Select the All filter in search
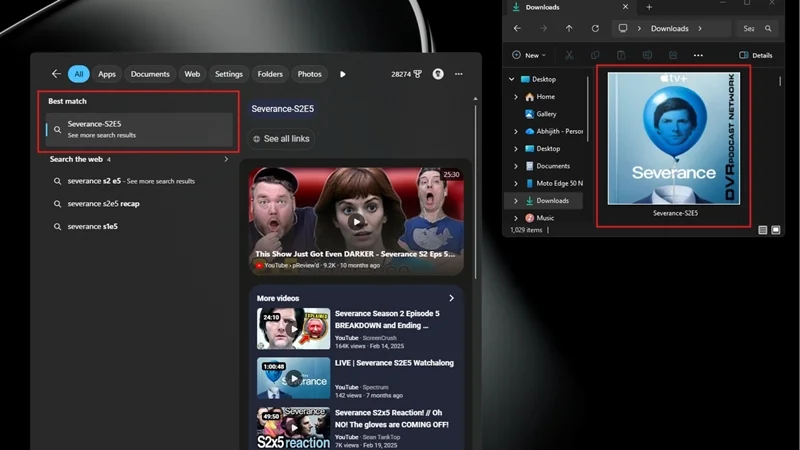 [x=79, y=74]
